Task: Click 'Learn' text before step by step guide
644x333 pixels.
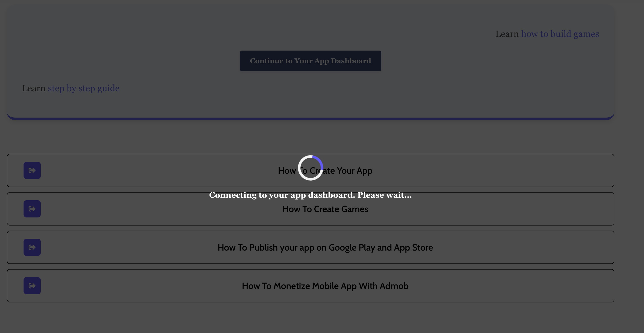Action: 34,88
